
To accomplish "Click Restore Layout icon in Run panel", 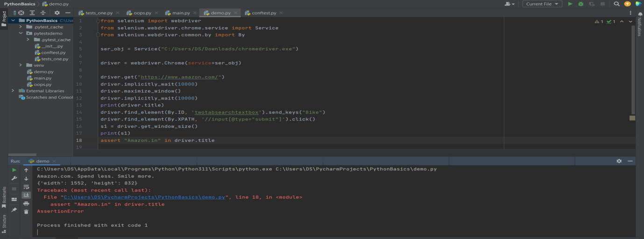I will tap(14, 199).
